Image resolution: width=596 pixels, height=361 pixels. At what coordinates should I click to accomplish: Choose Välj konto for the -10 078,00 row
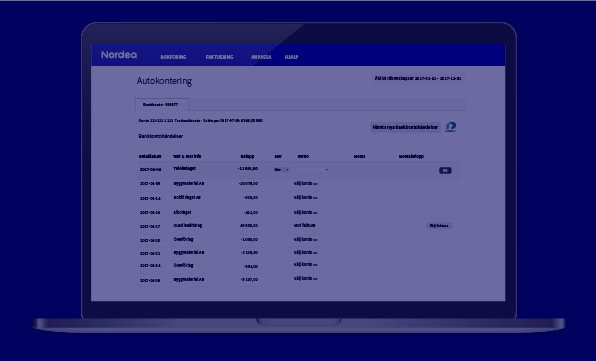coord(305,183)
